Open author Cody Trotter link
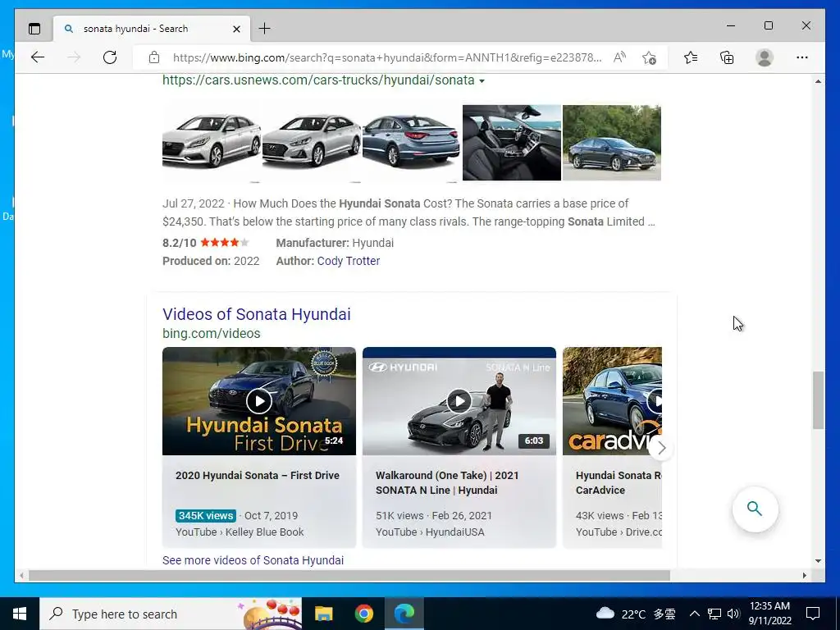 348,261
